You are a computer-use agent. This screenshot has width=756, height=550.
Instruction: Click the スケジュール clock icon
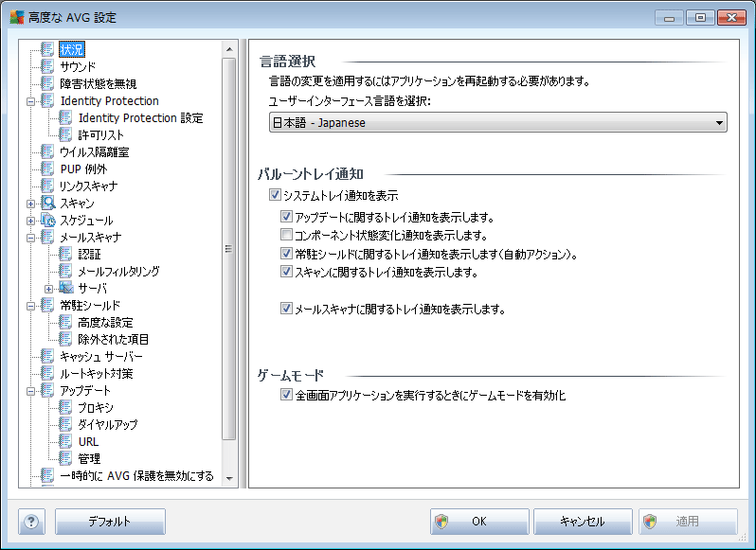[47, 221]
